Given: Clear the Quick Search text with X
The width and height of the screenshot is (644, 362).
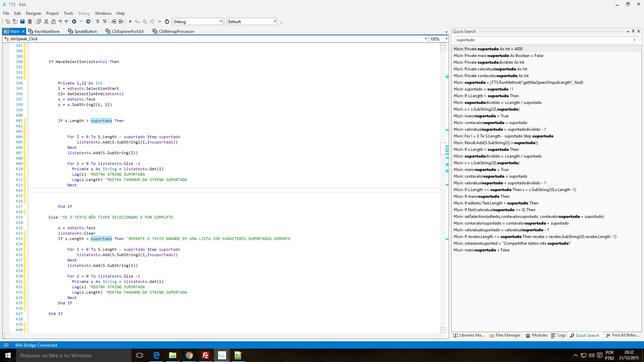Looking at the screenshot, I should click(634, 40).
